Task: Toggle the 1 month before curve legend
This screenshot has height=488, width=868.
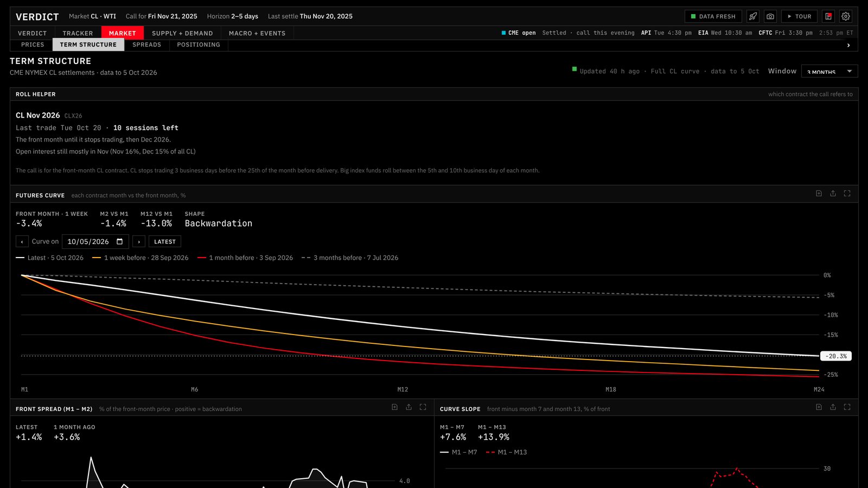Action: pos(245,258)
